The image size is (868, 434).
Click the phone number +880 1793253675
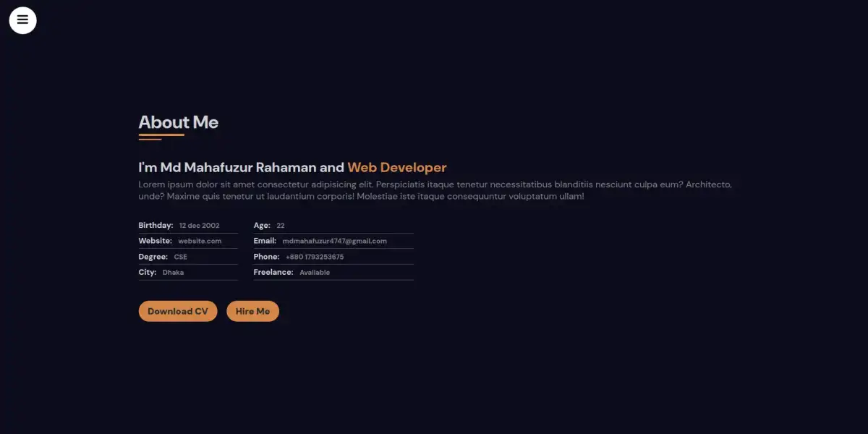pyautogui.click(x=315, y=257)
